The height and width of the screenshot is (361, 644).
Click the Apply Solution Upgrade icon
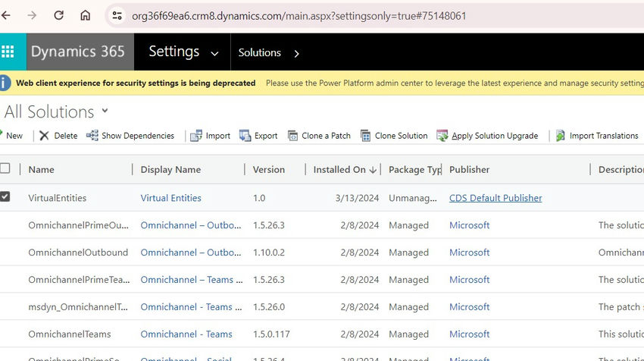coord(442,136)
